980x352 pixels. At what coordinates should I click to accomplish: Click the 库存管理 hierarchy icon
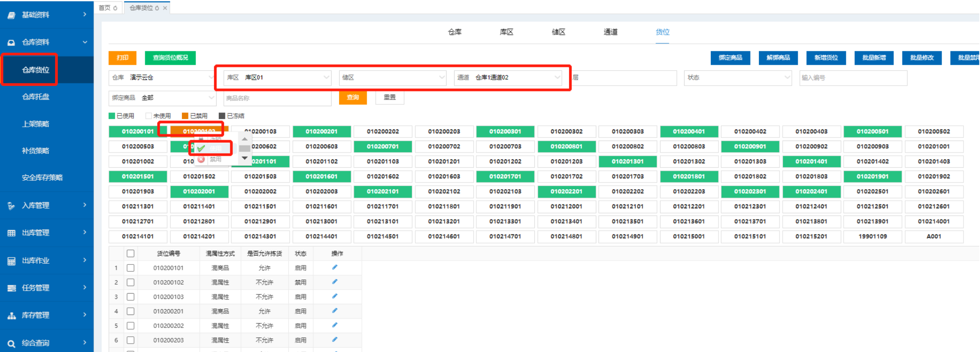(12, 315)
